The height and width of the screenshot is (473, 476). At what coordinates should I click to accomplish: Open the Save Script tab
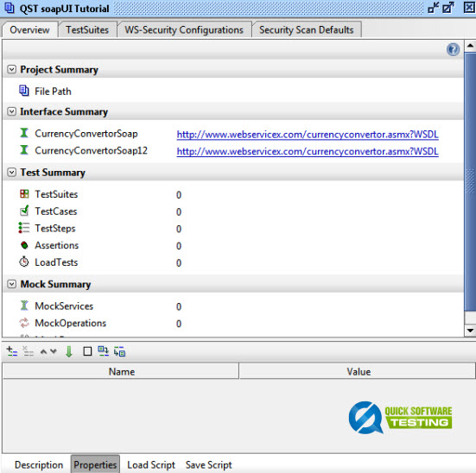(209, 464)
